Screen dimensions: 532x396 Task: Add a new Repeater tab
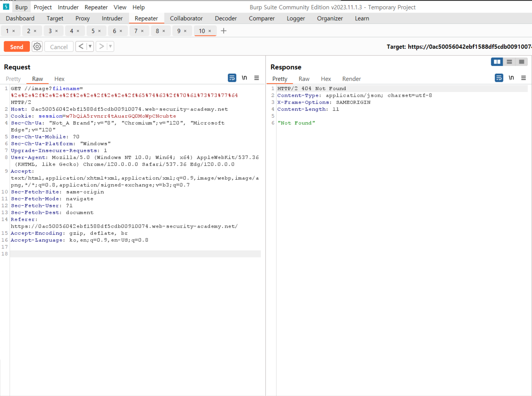[224, 31]
